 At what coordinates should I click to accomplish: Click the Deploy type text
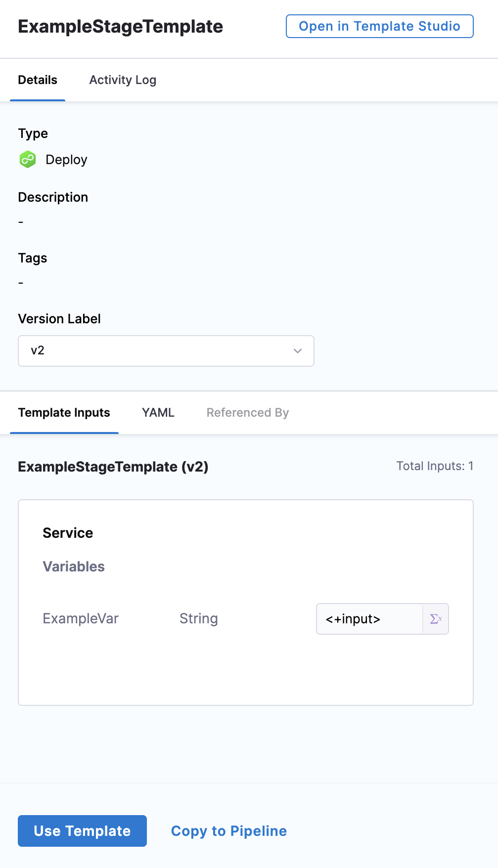tap(66, 160)
